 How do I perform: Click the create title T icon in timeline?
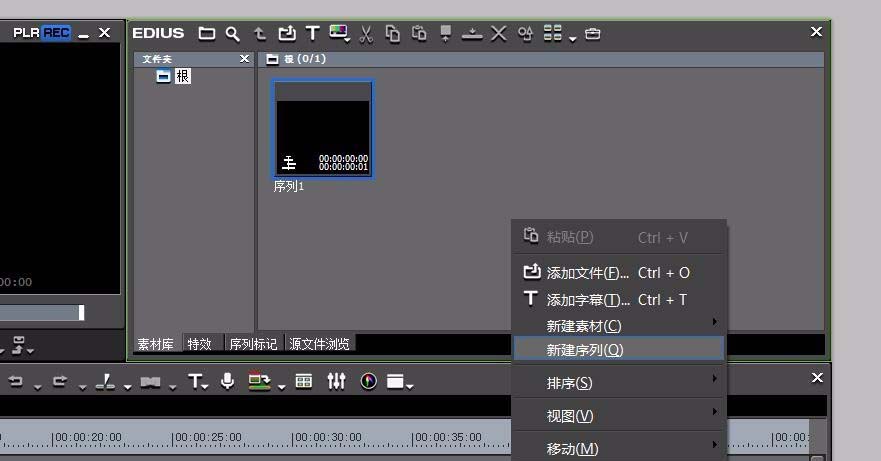194,381
